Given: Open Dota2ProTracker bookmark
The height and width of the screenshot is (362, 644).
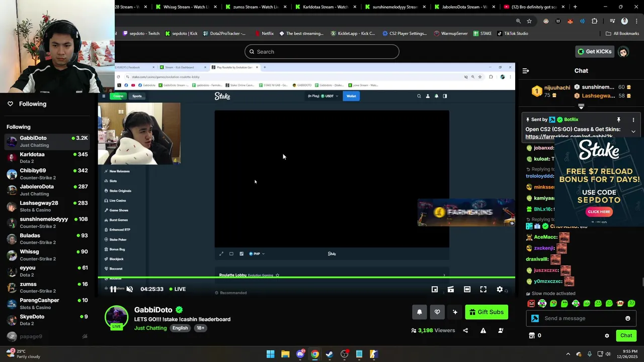Looking at the screenshot, I should 224,34.
